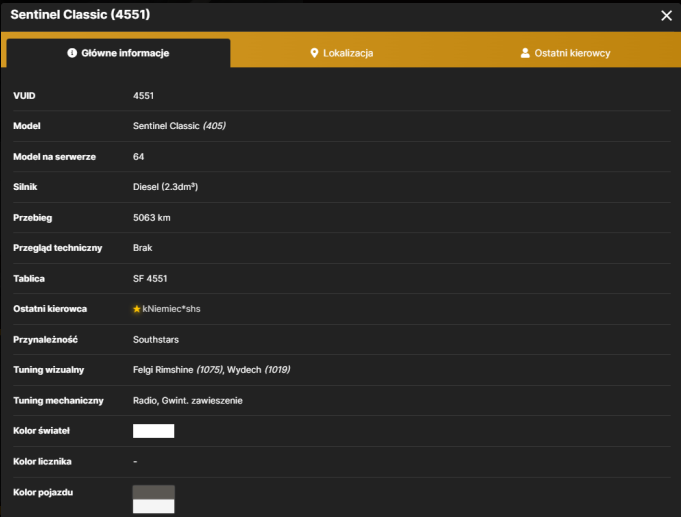Switch to the Lokalizacja tab
This screenshot has height=517, width=681.
tap(341, 53)
